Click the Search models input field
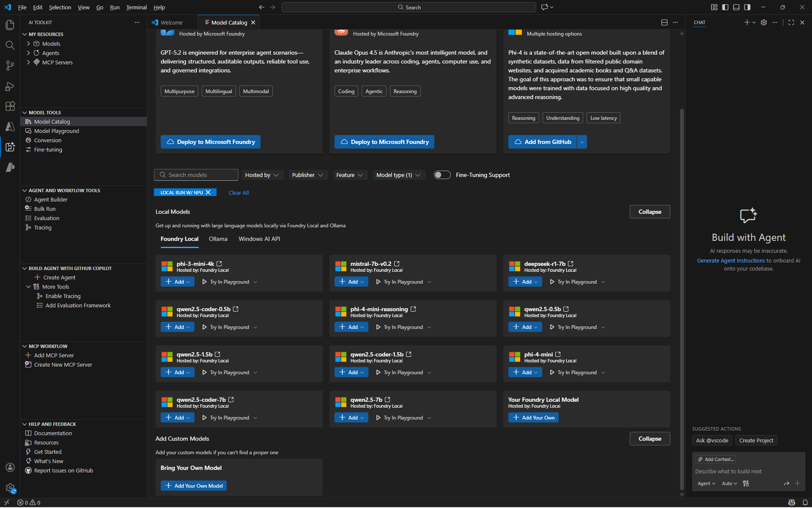This screenshot has height=508, width=812. (199, 175)
